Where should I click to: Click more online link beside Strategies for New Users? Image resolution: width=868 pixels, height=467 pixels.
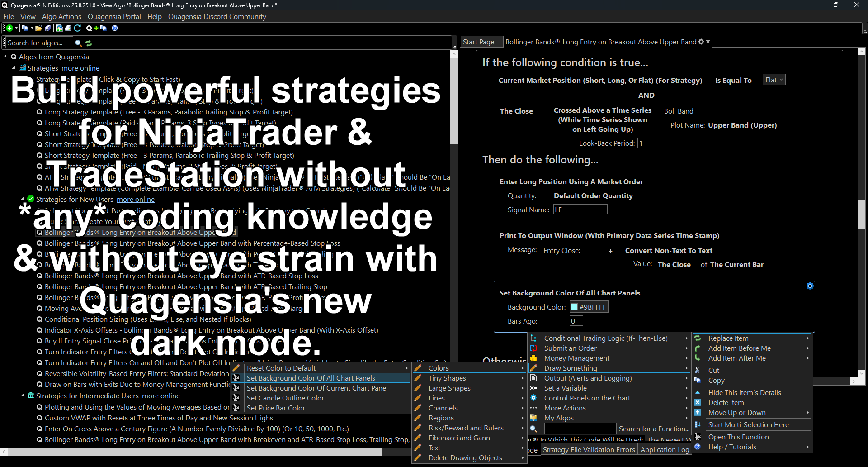[136, 199]
